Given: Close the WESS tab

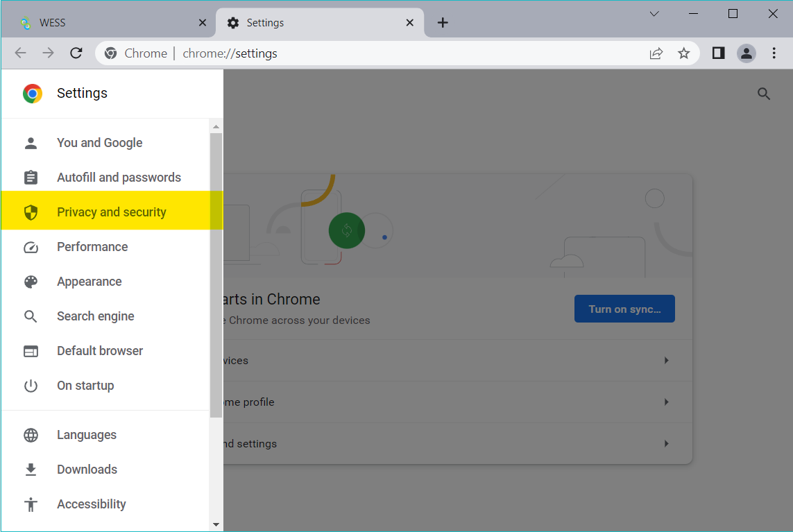Looking at the screenshot, I should 203,23.
